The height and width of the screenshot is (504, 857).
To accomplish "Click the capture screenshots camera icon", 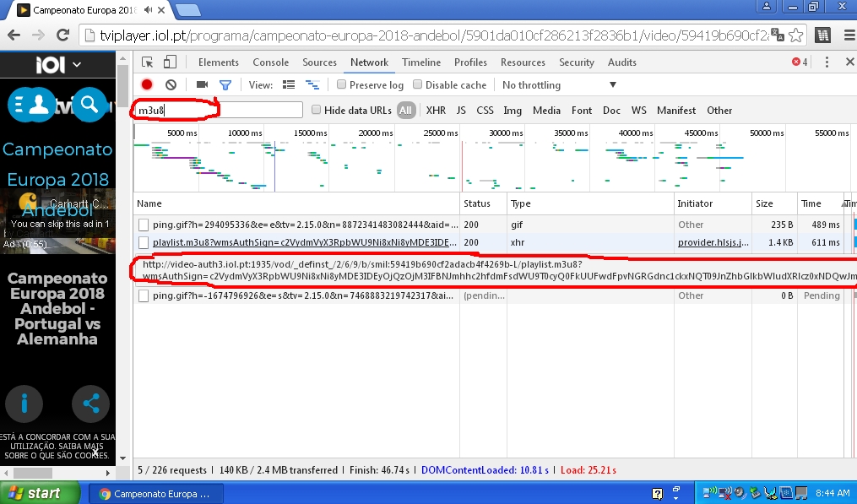I will point(203,84).
